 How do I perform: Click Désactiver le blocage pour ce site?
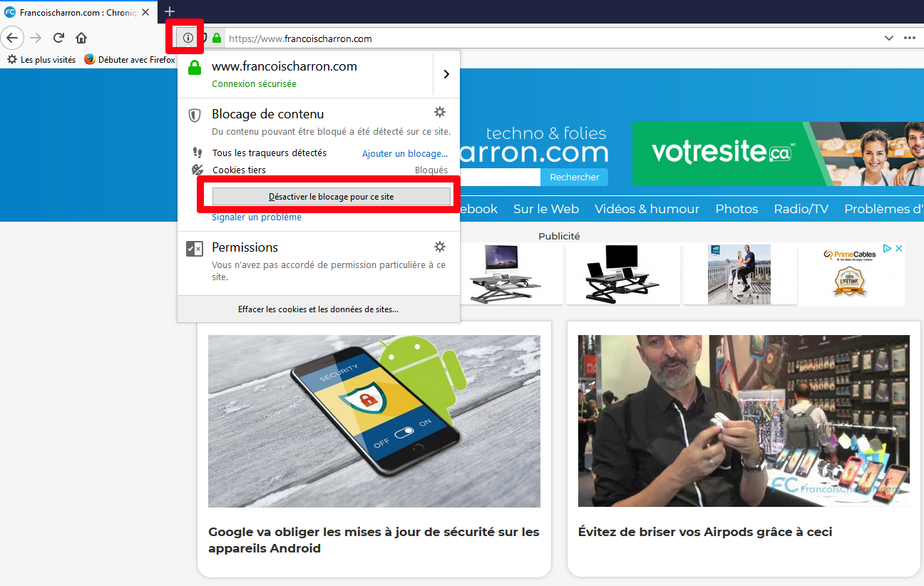pos(331,197)
